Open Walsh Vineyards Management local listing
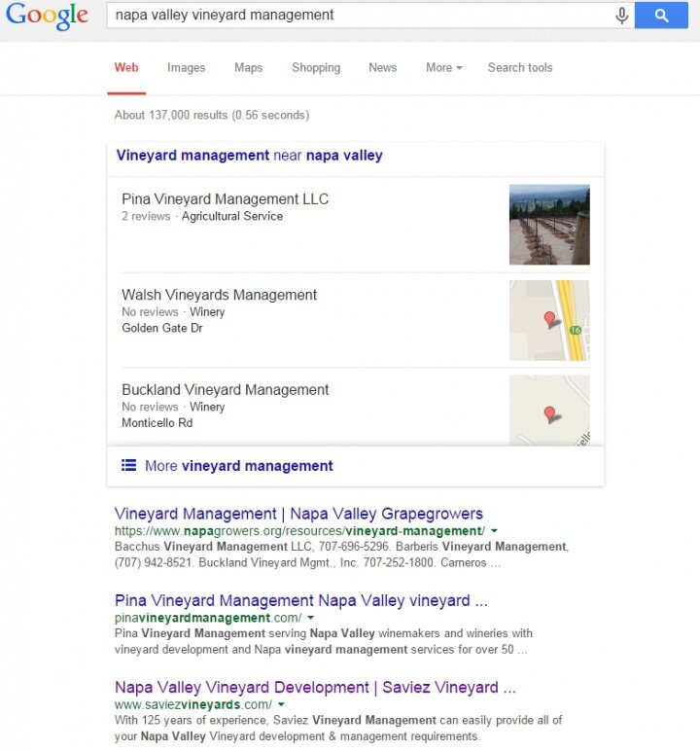 point(220,295)
